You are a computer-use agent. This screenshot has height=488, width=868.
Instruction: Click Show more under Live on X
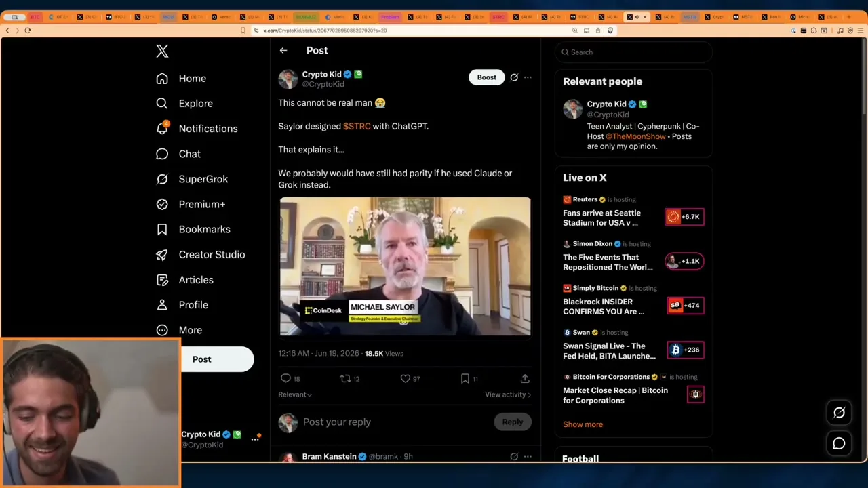[x=583, y=424]
